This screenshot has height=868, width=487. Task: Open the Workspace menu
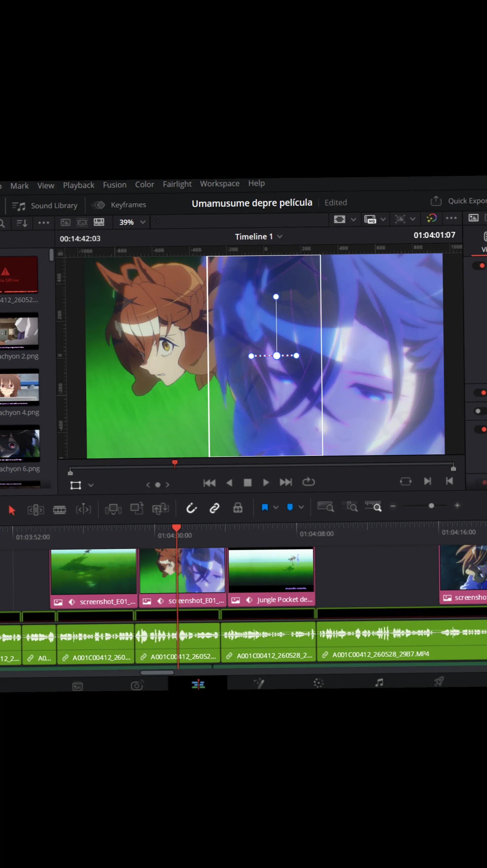tap(220, 184)
